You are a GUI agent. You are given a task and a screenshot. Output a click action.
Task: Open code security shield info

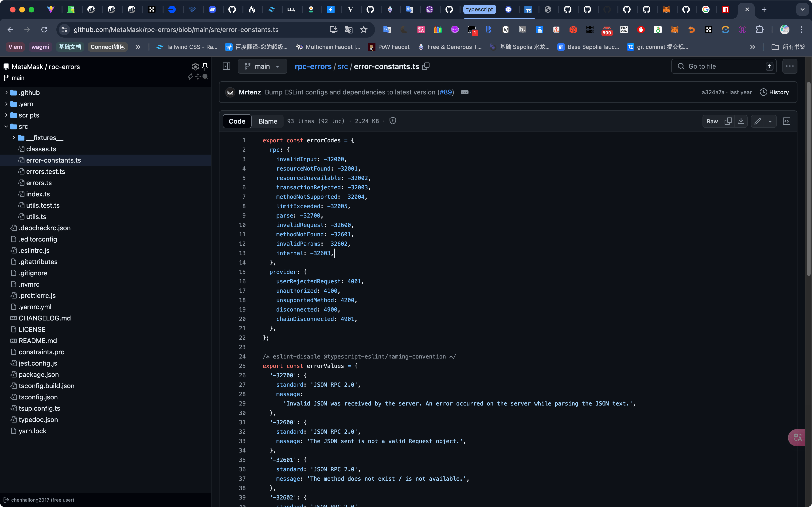coord(393,121)
